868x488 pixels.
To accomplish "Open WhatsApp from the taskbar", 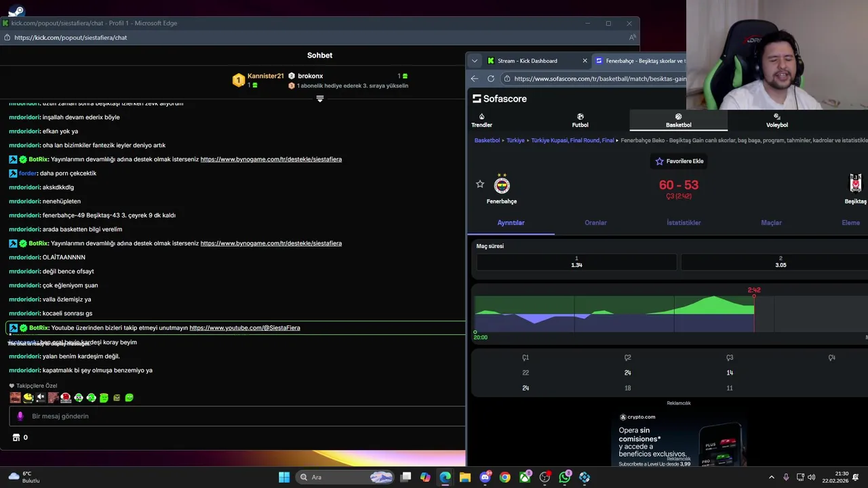I will click(565, 477).
